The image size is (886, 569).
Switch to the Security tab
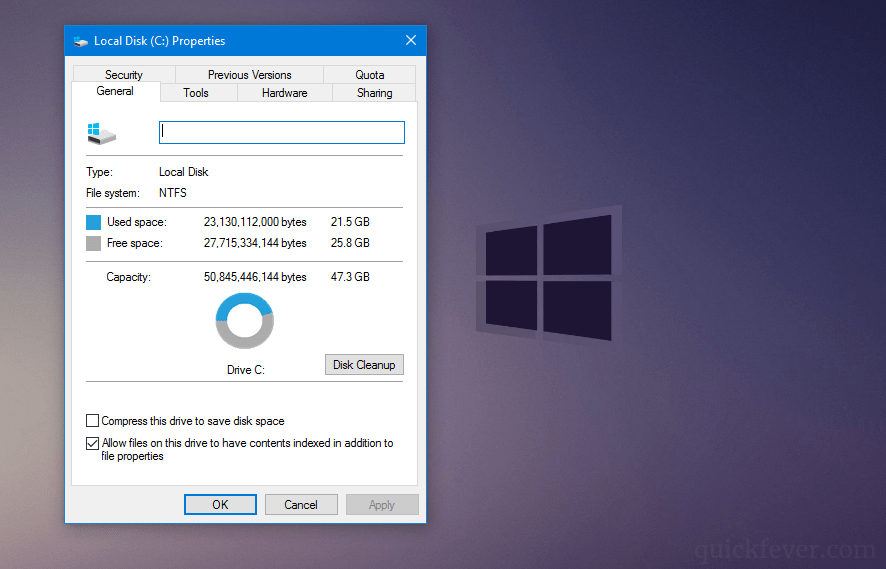[124, 75]
